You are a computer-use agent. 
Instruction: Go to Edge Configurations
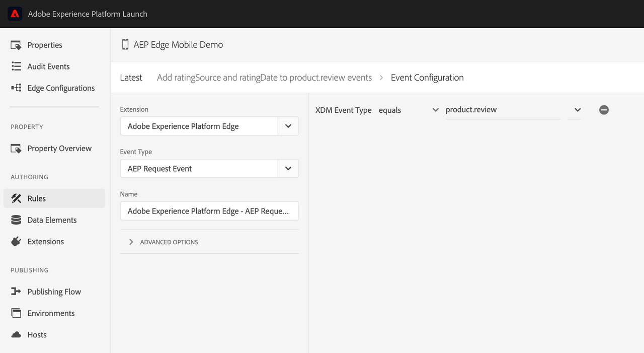61,88
